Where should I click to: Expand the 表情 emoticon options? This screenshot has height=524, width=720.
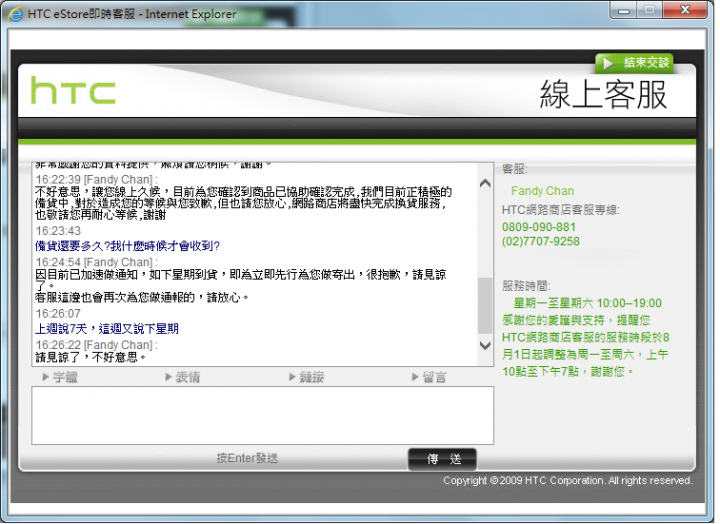coord(183,377)
